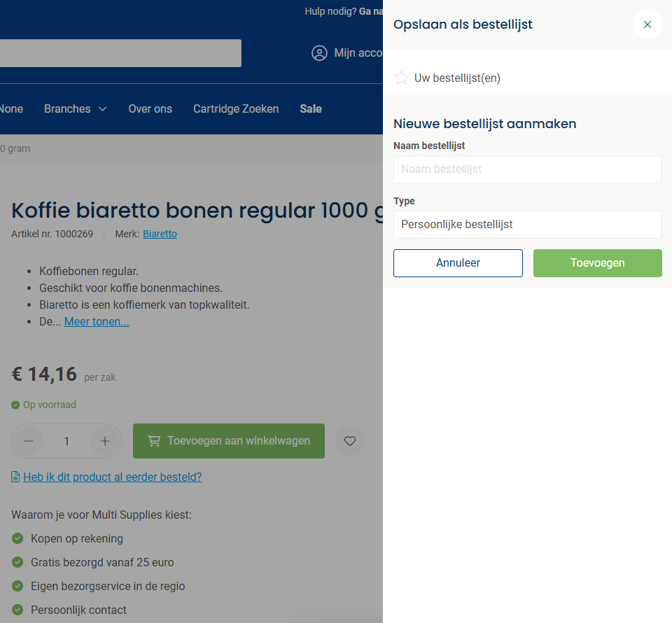Click the green Op voorraad check icon

pyautogui.click(x=15, y=405)
